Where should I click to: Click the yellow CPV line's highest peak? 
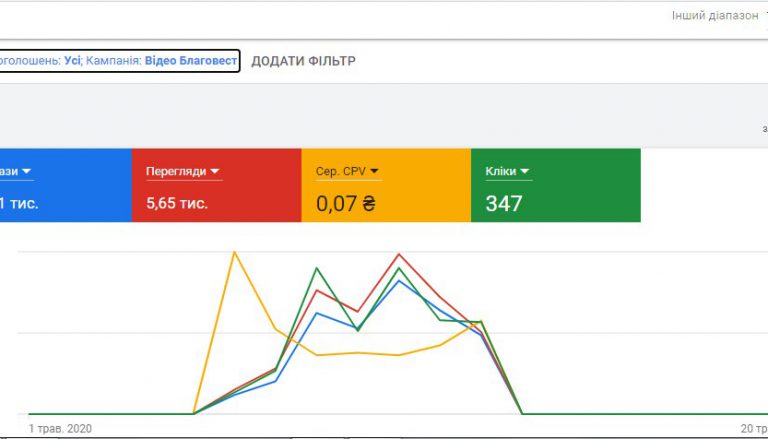point(234,251)
